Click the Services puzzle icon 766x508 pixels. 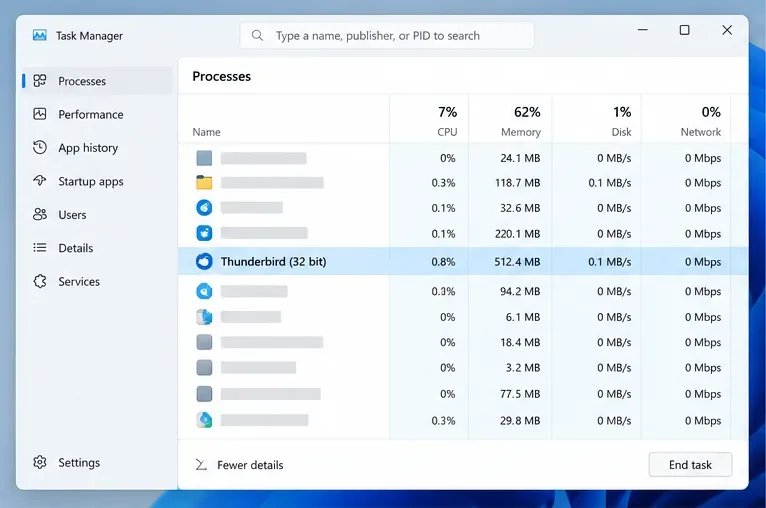[40, 281]
